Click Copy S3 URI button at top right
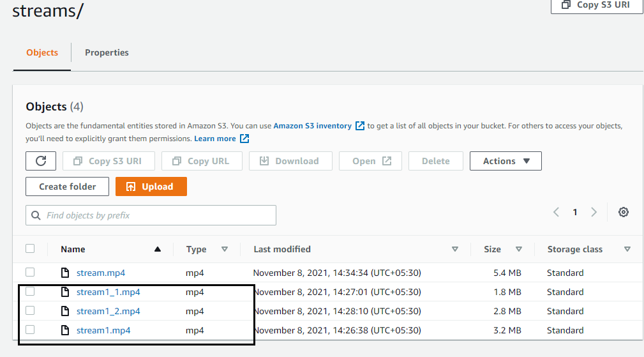The image size is (644, 357). (x=596, y=5)
